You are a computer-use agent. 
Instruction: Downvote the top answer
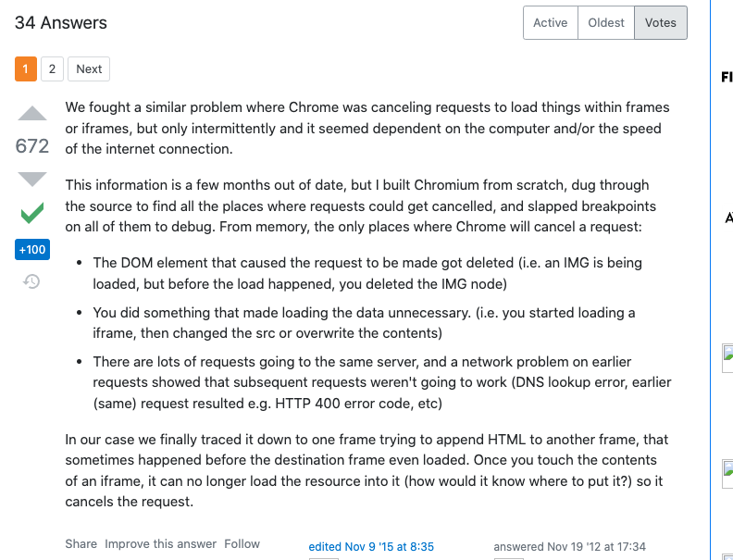point(32,179)
